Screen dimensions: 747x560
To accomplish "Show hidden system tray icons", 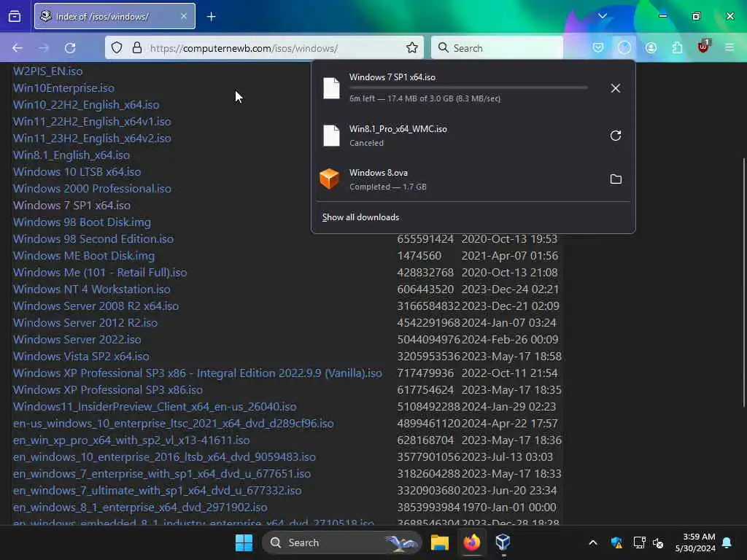I will [x=592, y=542].
